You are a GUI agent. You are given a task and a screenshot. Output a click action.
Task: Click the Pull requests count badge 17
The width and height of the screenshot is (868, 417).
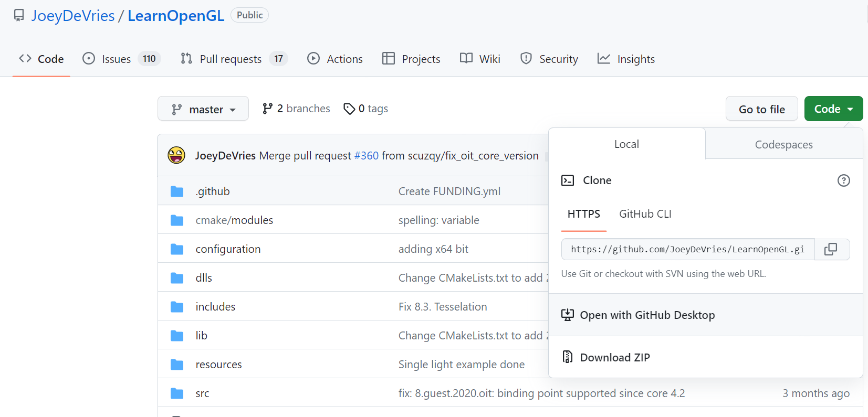pyautogui.click(x=278, y=59)
